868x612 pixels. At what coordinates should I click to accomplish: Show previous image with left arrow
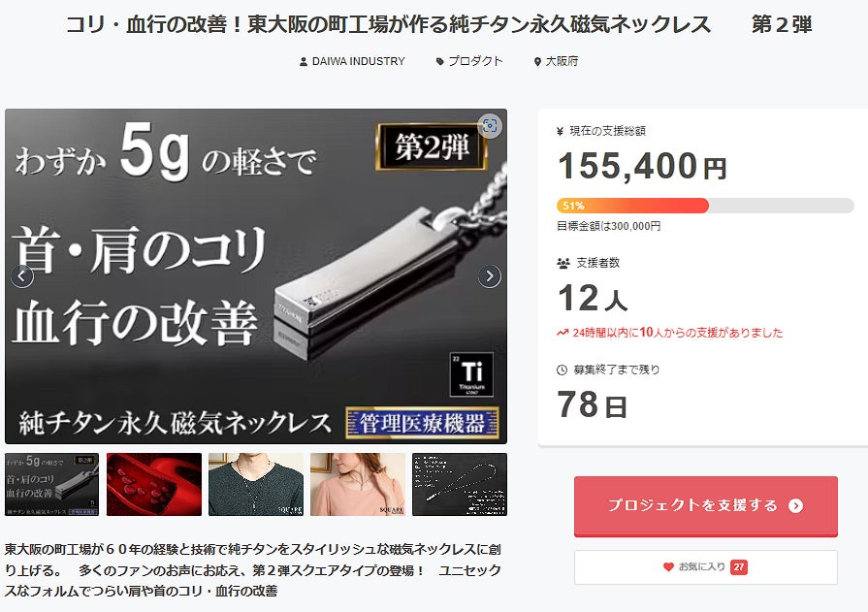(22, 275)
